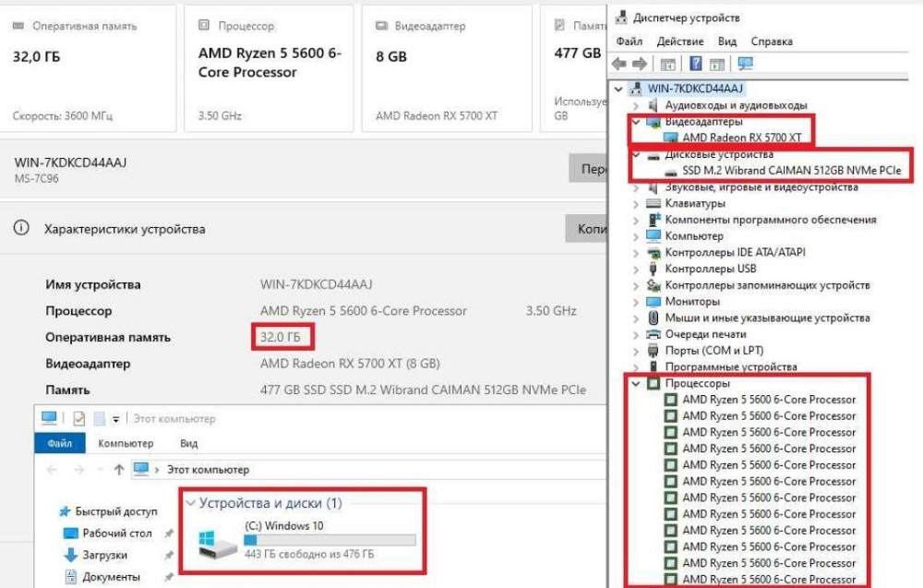
Task: Click the back arrow in Device Manager toolbar
Action: [x=618, y=64]
